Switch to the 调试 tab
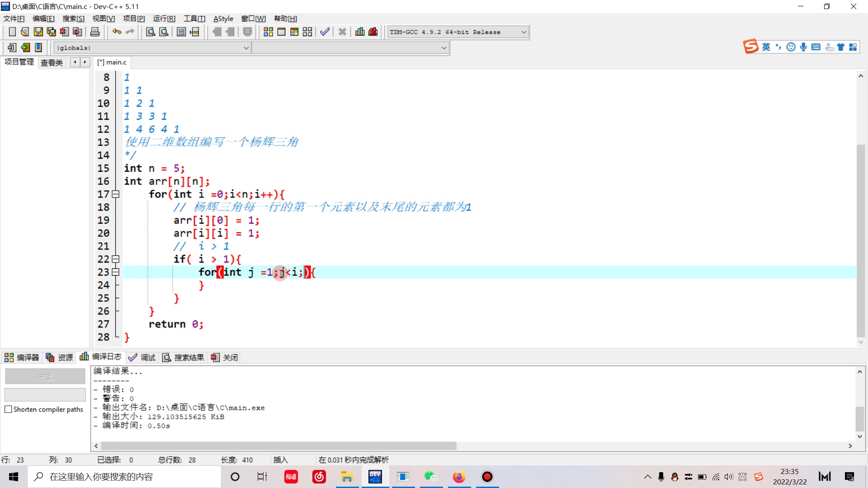Screen dimensions: 868x488 pyautogui.click(x=142, y=357)
